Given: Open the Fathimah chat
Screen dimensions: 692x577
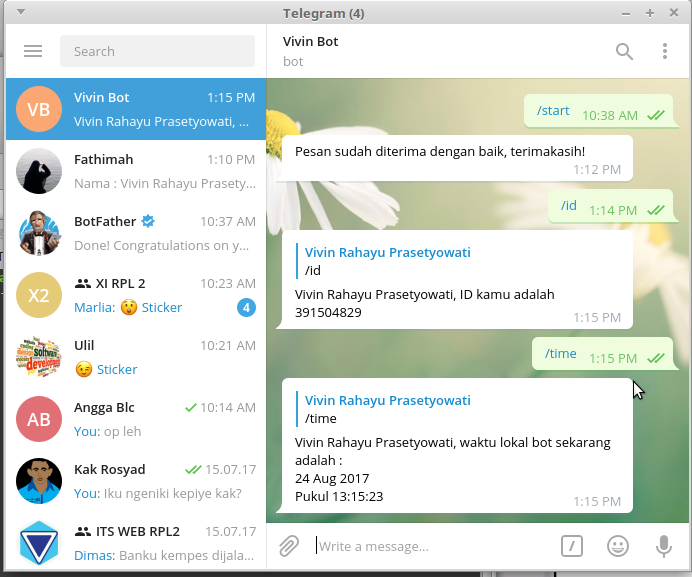Looking at the screenshot, I should point(136,171).
